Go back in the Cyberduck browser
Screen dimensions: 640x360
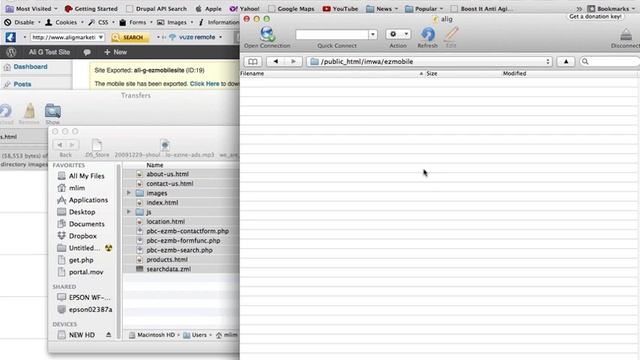coord(276,62)
